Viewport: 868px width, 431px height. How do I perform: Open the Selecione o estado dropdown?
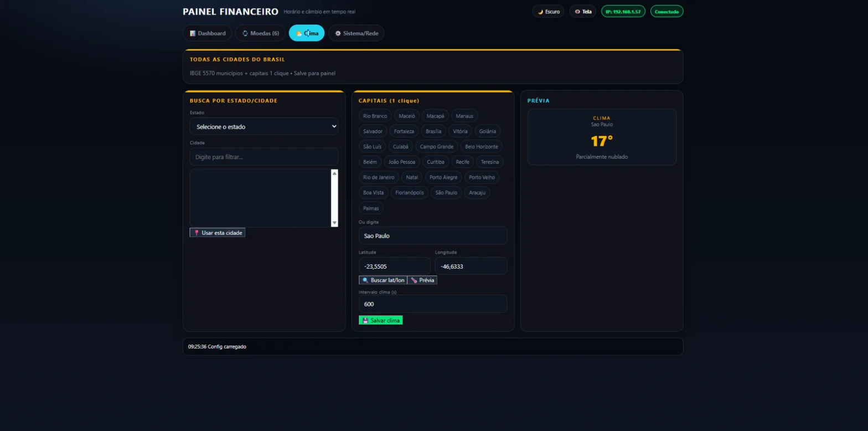coord(264,126)
